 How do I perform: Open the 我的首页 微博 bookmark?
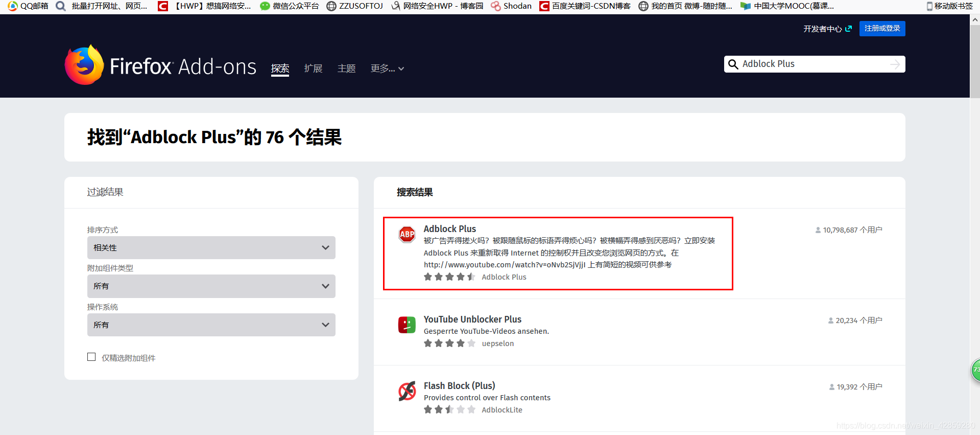pos(685,6)
